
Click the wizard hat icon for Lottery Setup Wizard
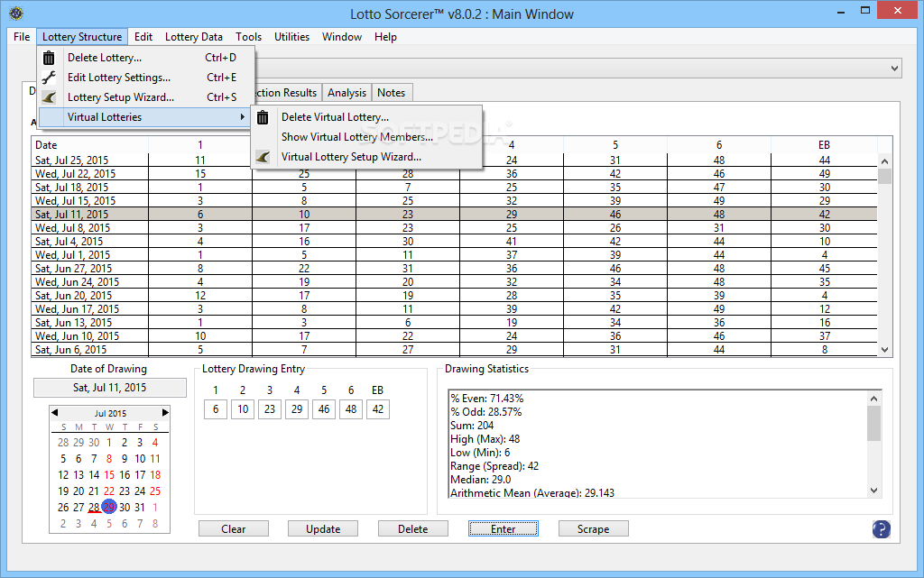pyautogui.click(x=49, y=97)
